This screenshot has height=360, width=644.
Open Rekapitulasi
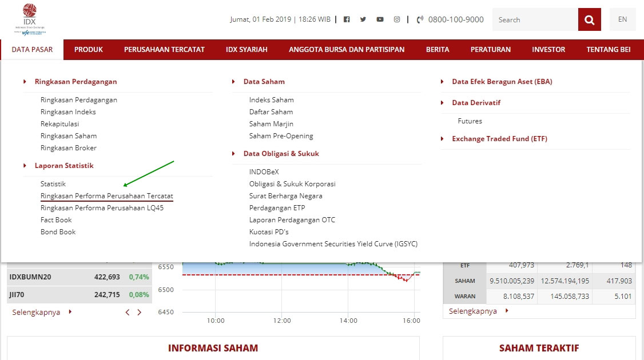pyautogui.click(x=59, y=123)
